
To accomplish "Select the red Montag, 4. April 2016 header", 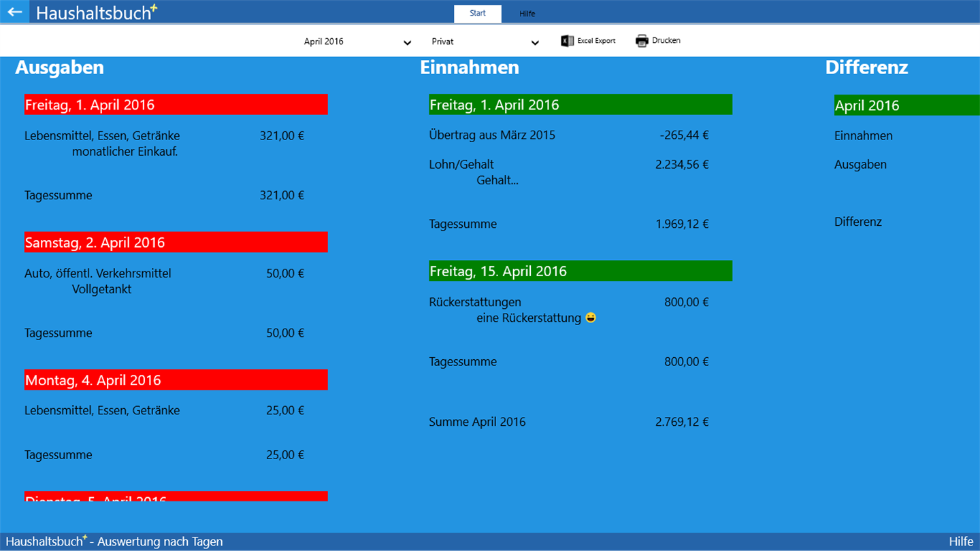I will click(176, 380).
